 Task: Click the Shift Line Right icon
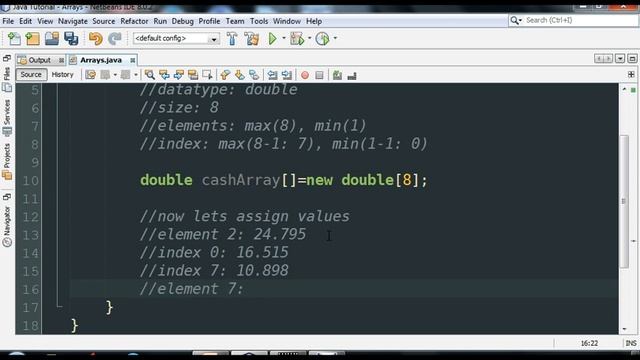287,75
